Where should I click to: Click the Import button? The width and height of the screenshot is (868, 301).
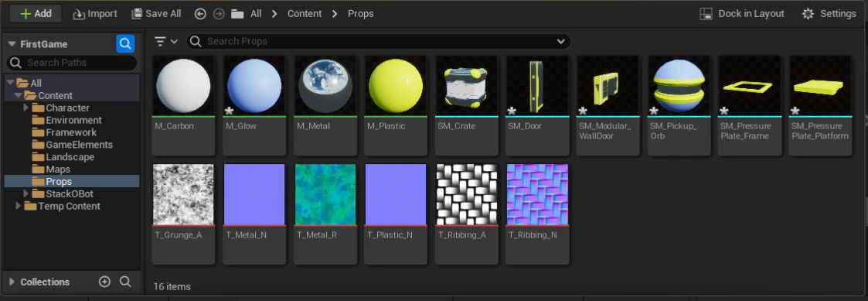click(95, 14)
